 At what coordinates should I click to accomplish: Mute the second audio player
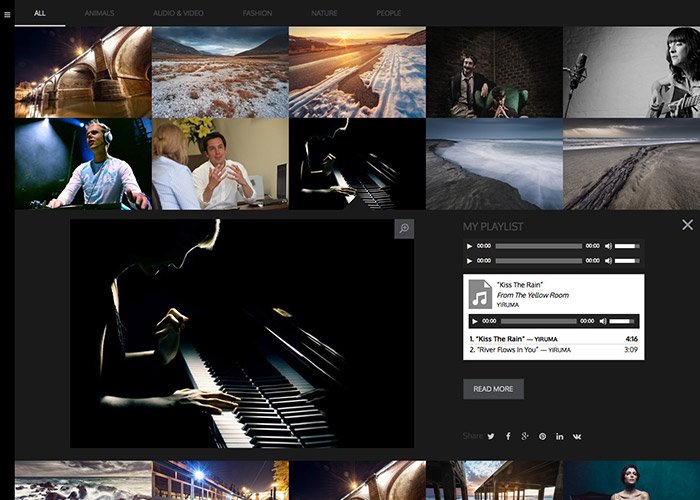click(608, 261)
